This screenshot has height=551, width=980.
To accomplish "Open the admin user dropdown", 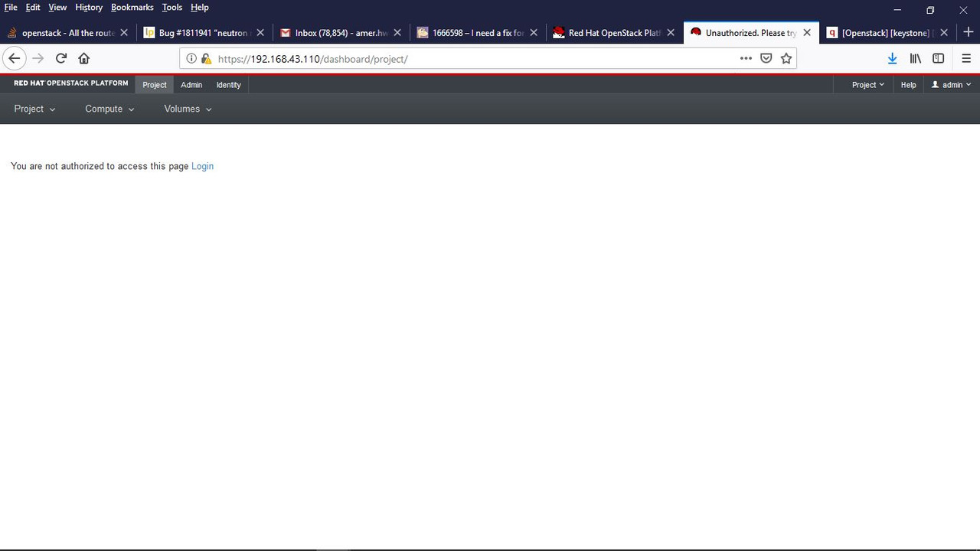I will 951,85.
